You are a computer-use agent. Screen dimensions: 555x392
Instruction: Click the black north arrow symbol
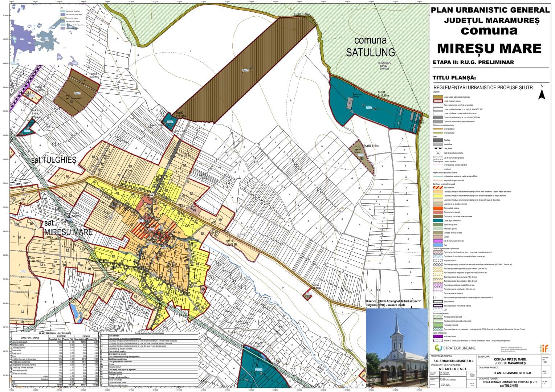pyautogui.click(x=542, y=94)
